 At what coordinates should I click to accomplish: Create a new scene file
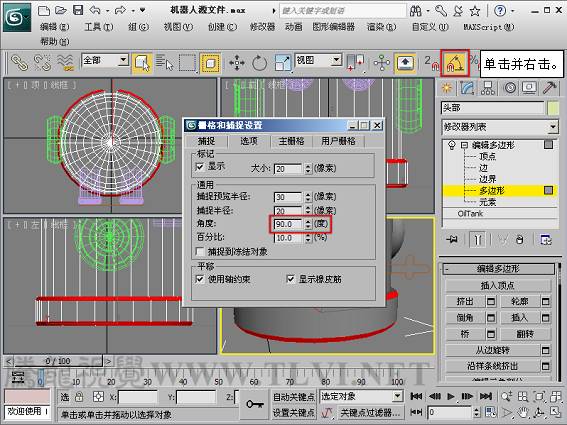pyautogui.click(x=44, y=10)
